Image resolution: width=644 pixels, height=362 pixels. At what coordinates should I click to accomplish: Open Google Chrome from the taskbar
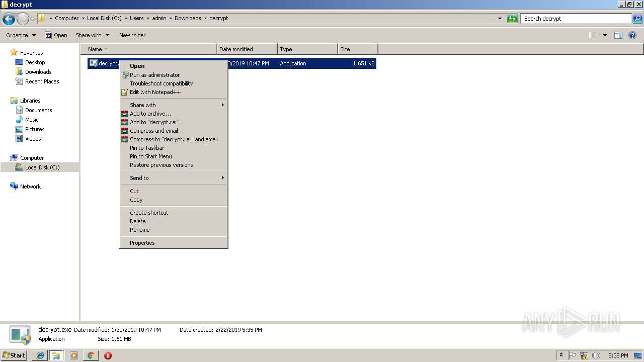pos(91,355)
